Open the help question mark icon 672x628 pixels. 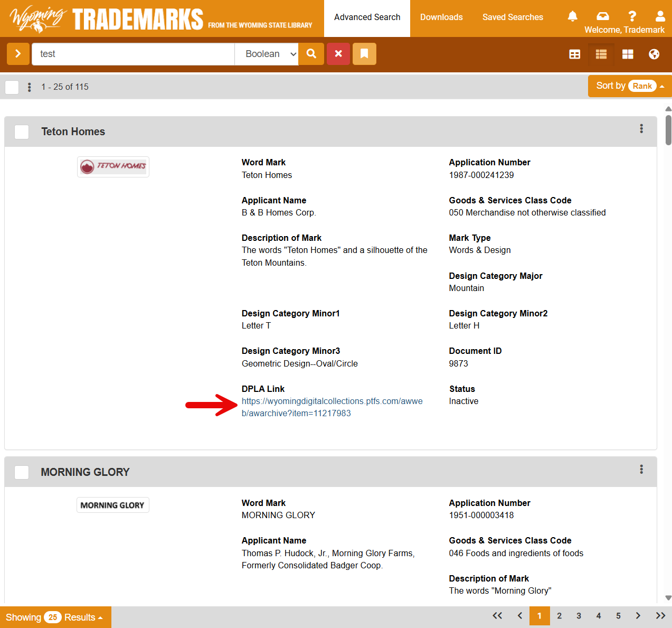[632, 16]
